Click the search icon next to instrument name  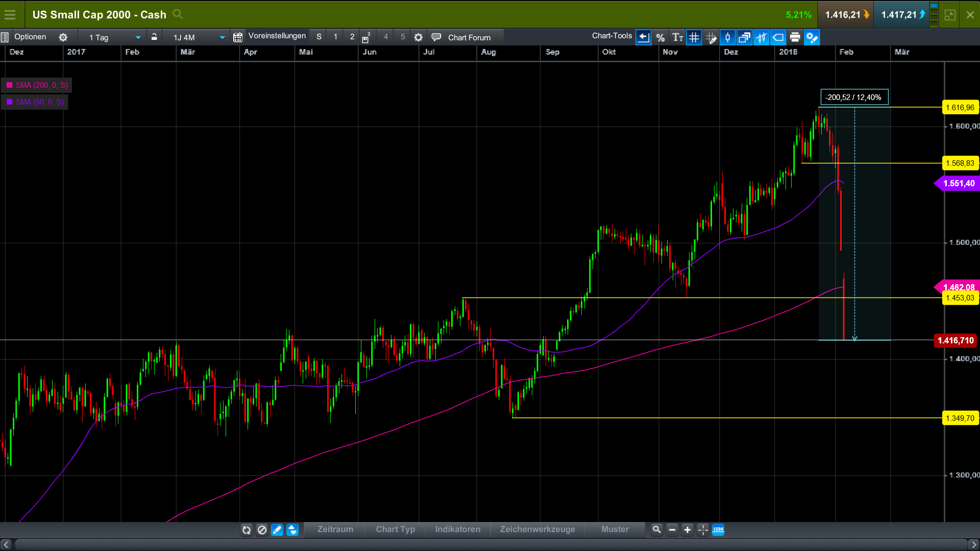click(177, 14)
